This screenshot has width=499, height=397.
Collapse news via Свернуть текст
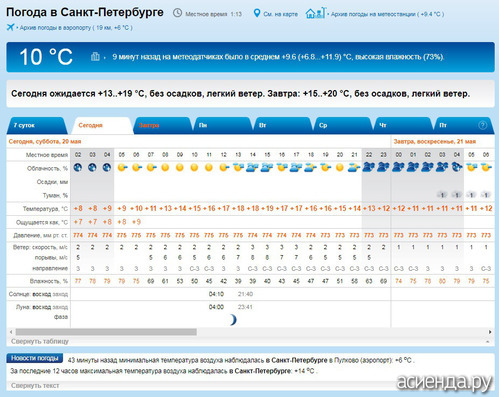click(x=35, y=386)
